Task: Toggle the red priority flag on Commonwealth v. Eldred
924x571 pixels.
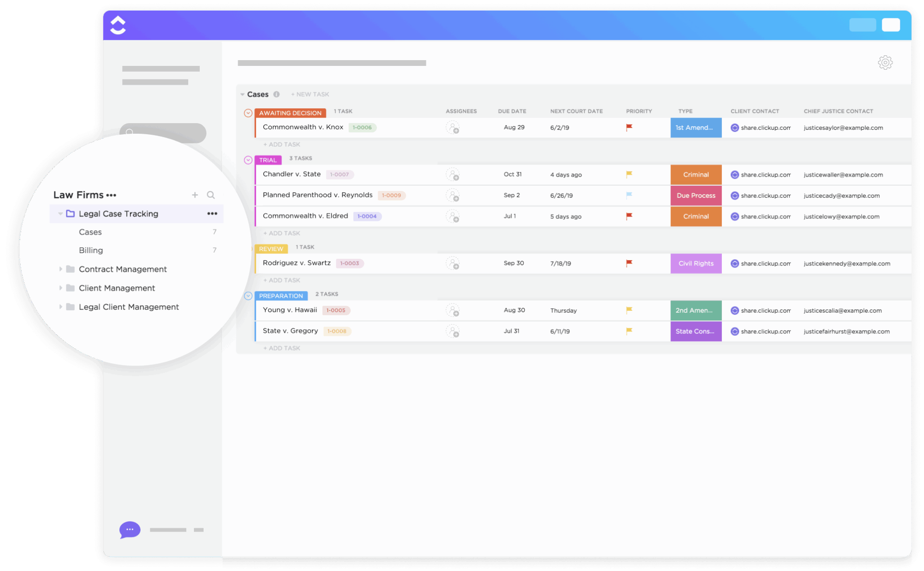Action: pyautogui.click(x=629, y=216)
